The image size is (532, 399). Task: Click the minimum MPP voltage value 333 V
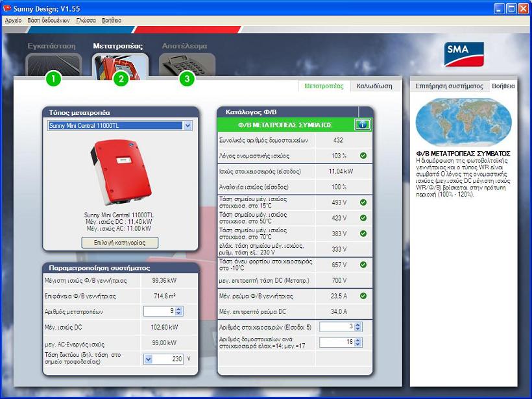339,249
